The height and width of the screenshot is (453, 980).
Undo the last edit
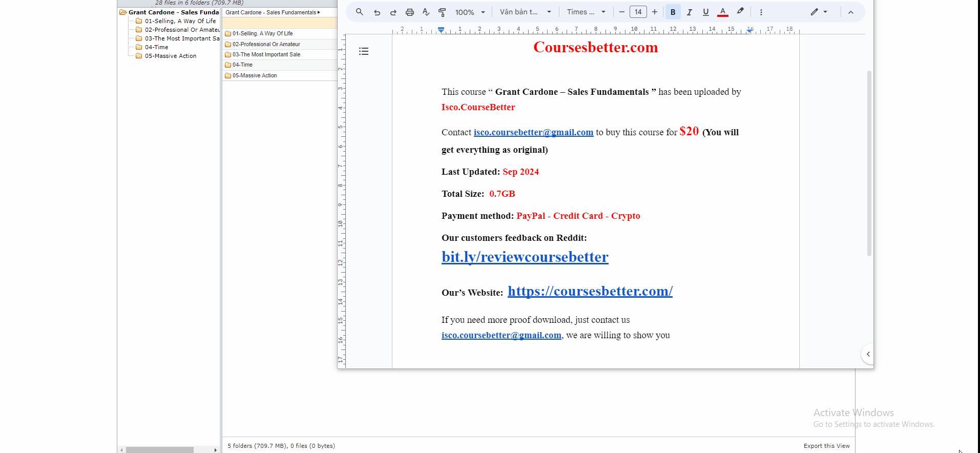click(x=377, y=12)
